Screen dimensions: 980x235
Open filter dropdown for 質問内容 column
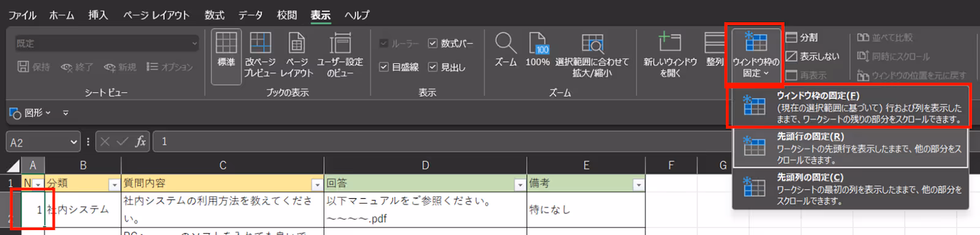tap(317, 184)
